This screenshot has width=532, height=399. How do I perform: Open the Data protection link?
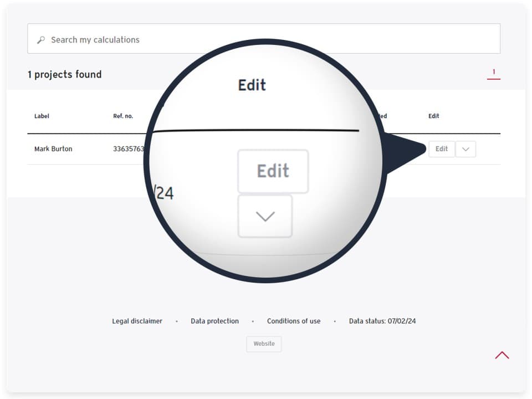pos(214,321)
